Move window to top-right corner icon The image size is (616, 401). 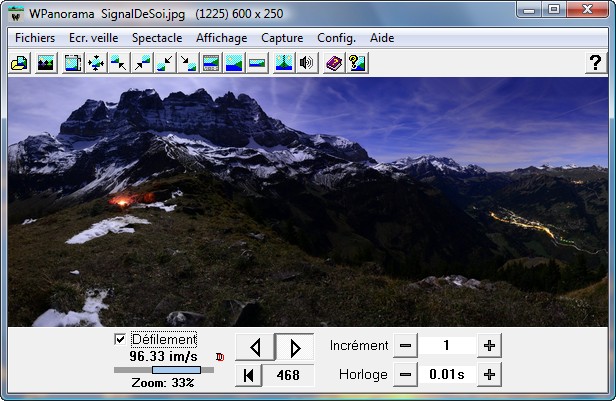142,63
